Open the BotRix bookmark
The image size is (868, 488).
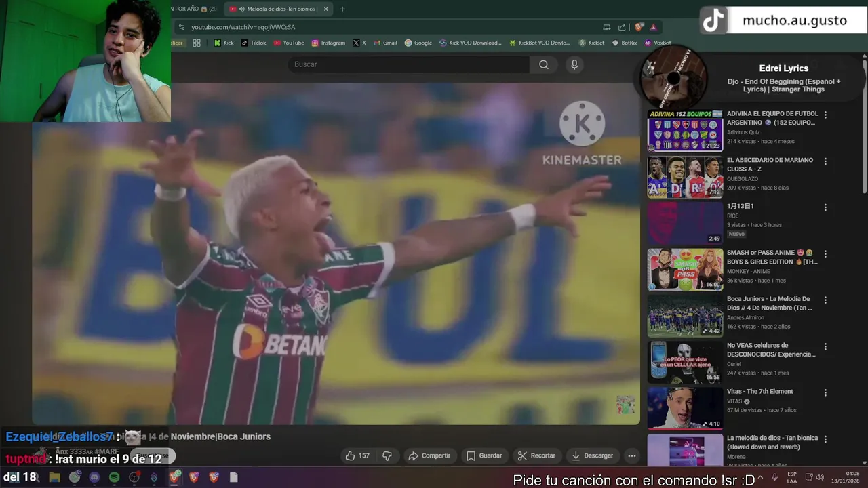625,43
